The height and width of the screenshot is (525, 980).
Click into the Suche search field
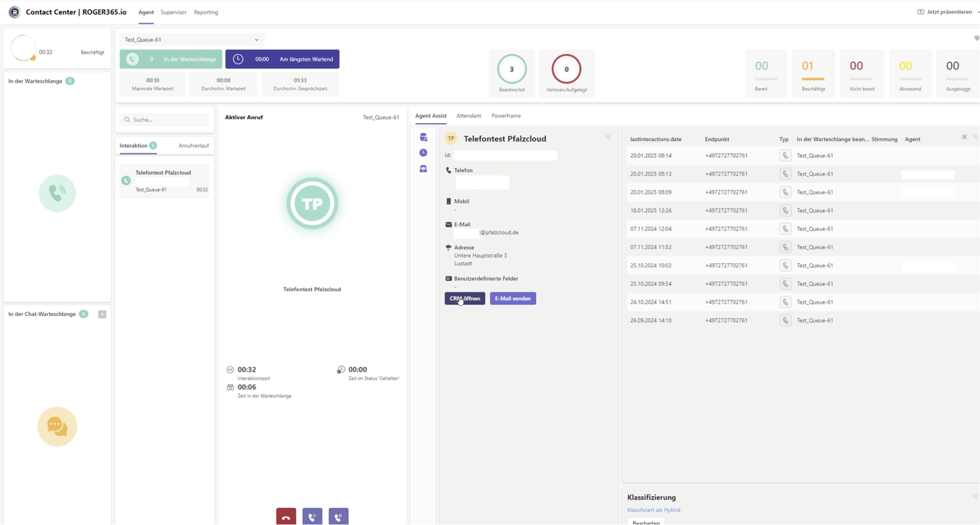pos(167,119)
